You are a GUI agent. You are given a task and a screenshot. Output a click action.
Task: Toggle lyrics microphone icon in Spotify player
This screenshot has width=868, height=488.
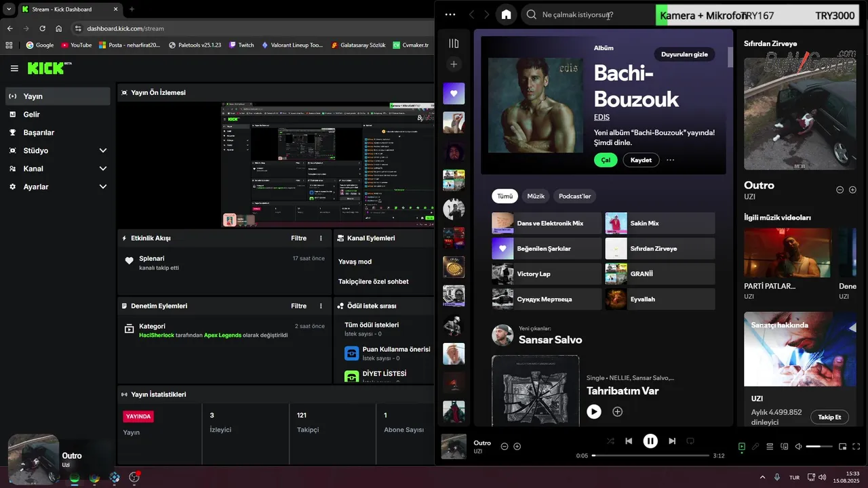(x=755, y=447)
